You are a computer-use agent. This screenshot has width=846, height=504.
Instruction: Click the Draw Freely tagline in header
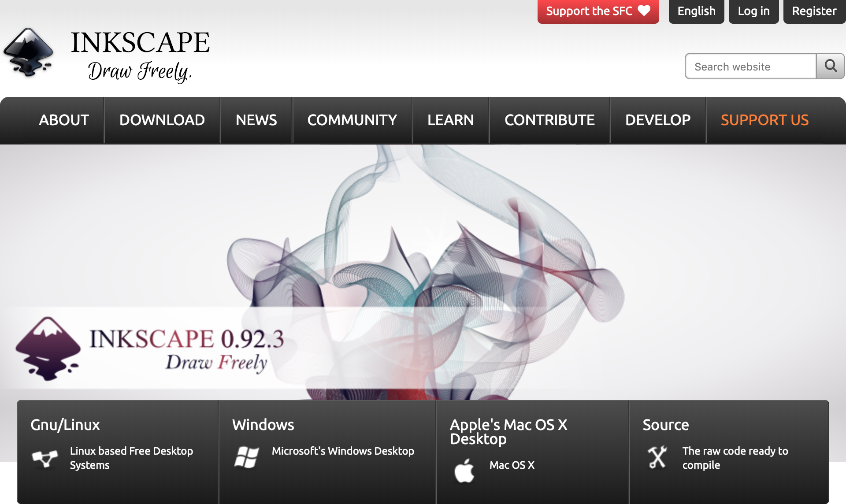point(140,71)
